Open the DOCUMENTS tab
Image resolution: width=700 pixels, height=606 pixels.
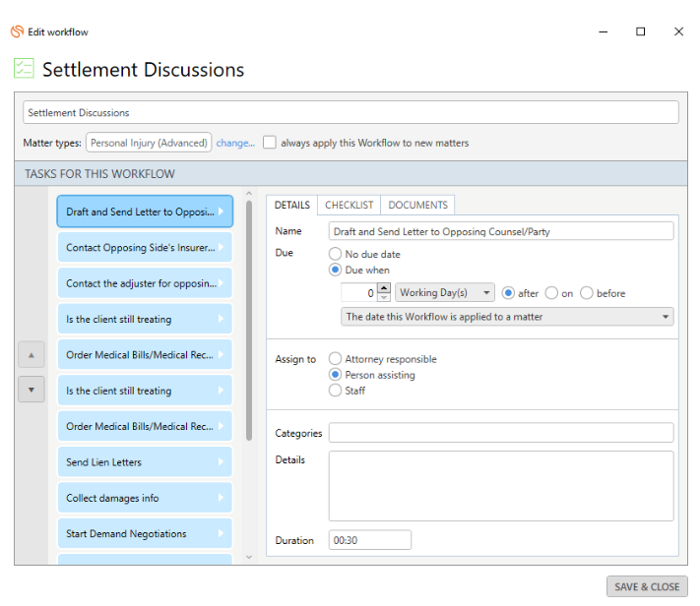click(x=417, y=205)
